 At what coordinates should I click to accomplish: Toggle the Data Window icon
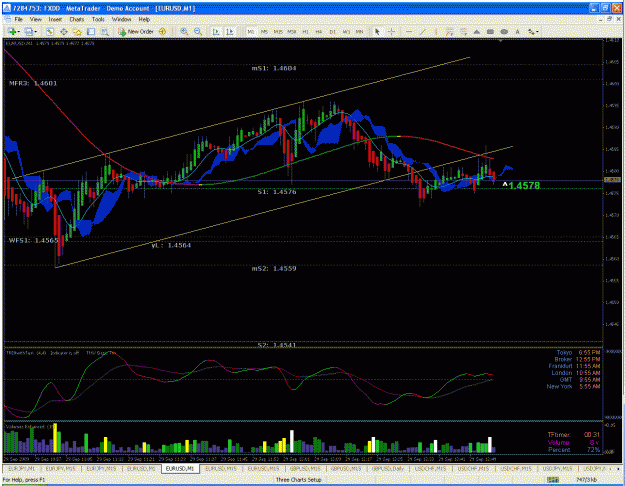(63, 31)
